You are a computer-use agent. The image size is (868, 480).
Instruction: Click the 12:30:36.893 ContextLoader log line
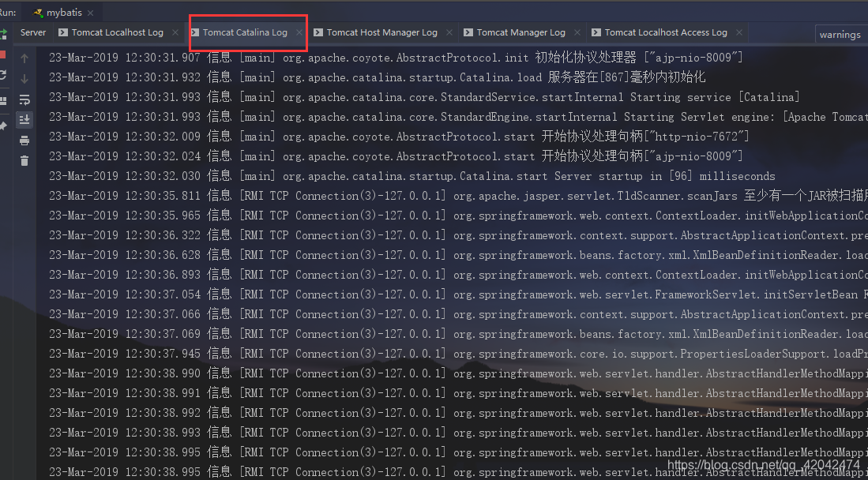(458, 275)
